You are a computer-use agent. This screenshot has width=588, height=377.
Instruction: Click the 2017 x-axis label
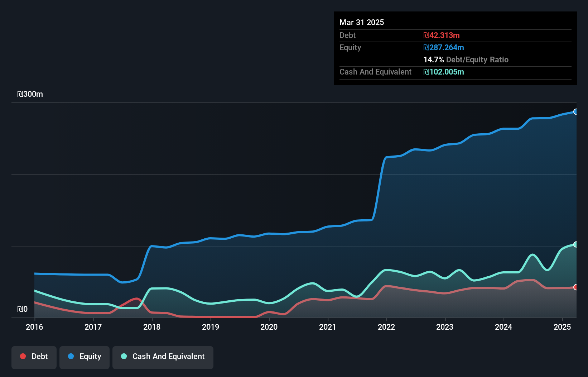tap(93, 327)
